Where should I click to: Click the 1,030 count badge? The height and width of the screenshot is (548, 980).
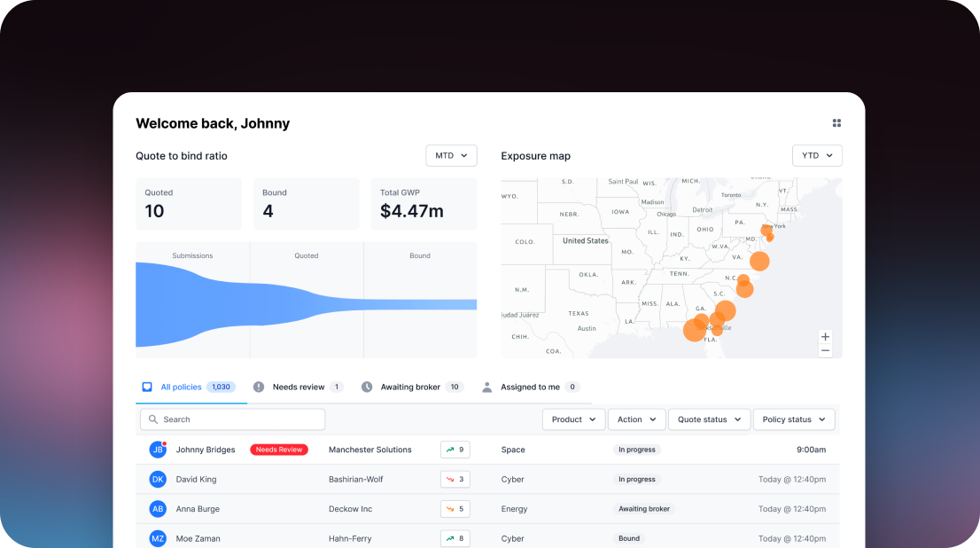click(221, 387)
